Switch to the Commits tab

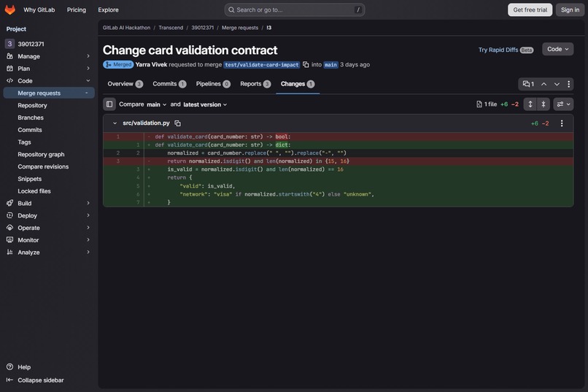[x=169, y=84]
